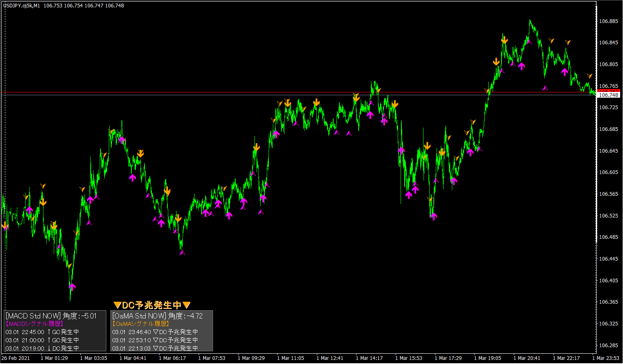Select the 03.01 21:00:00 ↑GC発生中 row
Viewport: 623px width, 364px height.
point(42,340)
